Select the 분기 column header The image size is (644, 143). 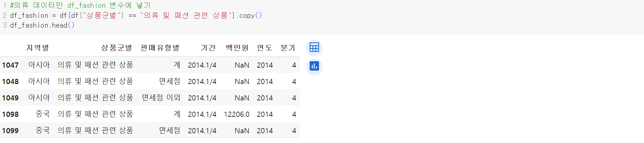pos(288,48)
